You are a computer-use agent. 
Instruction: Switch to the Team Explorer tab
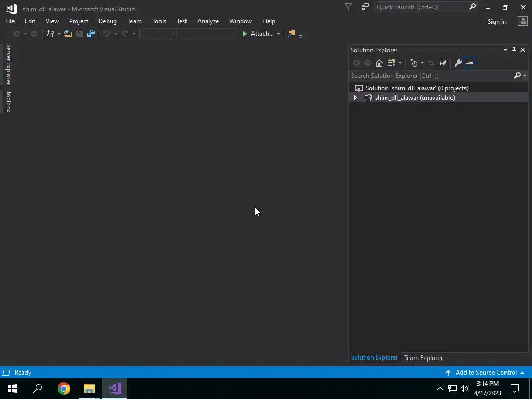click(423, 357)
